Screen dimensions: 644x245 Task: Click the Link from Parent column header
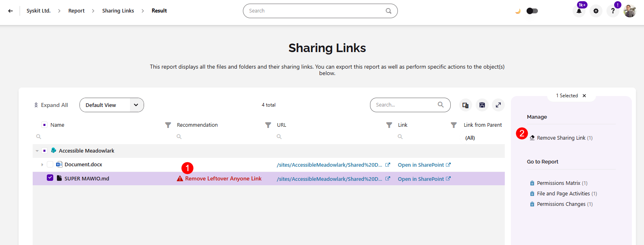483,125
